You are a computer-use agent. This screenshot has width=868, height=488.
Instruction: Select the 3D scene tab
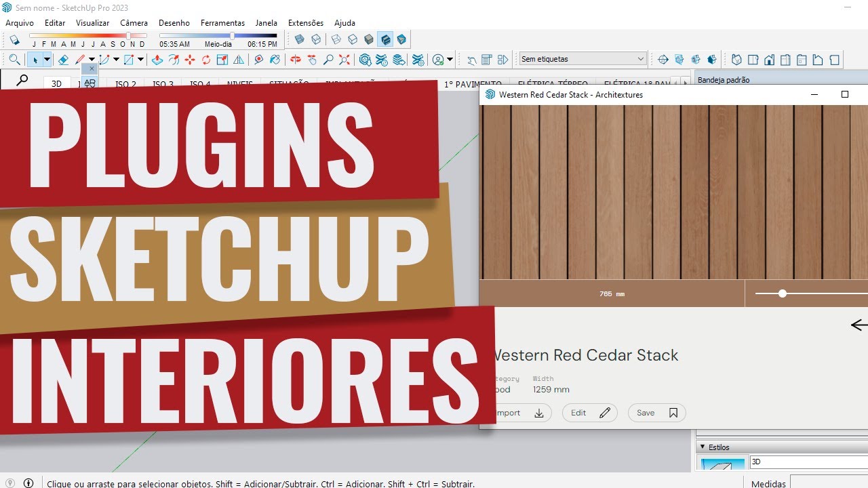[57, 84]
